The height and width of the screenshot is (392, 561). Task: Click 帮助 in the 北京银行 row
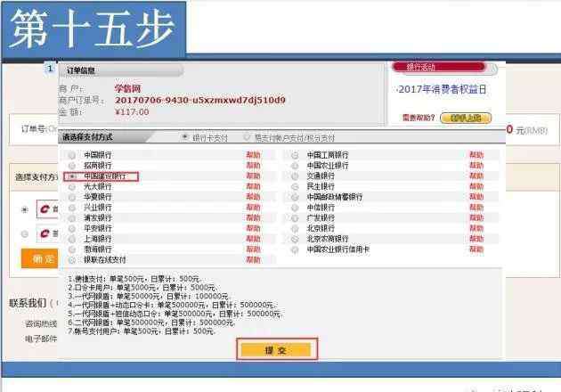(476, 228)
